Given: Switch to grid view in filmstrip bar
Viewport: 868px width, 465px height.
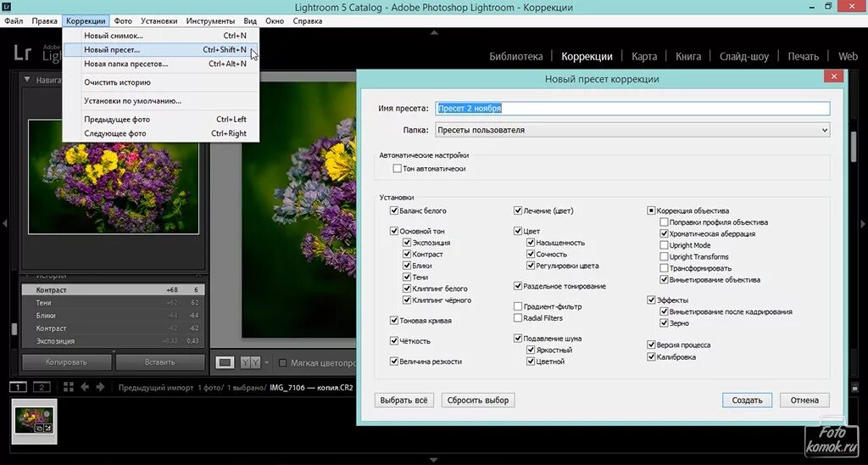Looking at the screenshot, I should (x=69, y=387).
